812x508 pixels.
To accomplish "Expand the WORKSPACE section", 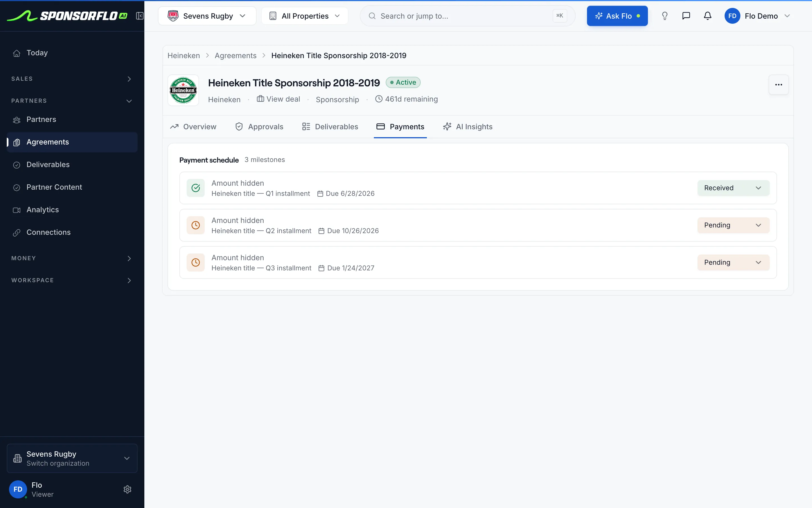I will coord(72,280).
